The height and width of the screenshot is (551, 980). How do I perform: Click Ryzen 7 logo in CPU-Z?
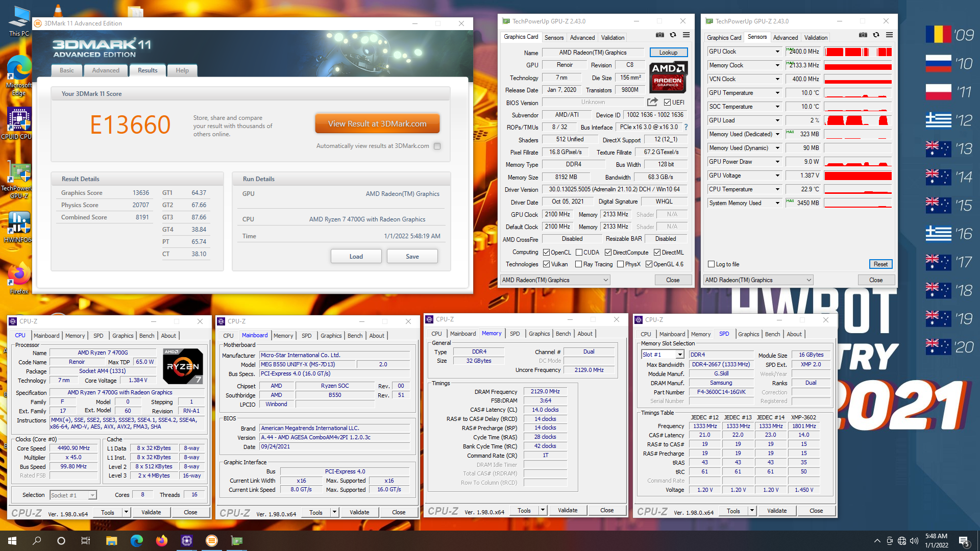[183, 366]
